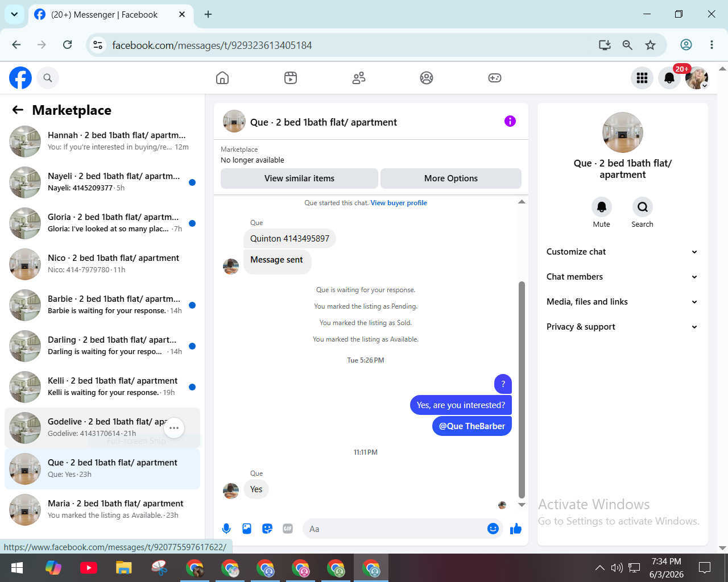Reload the page in Chrome
728x582 pixels.
pos(67,45)
